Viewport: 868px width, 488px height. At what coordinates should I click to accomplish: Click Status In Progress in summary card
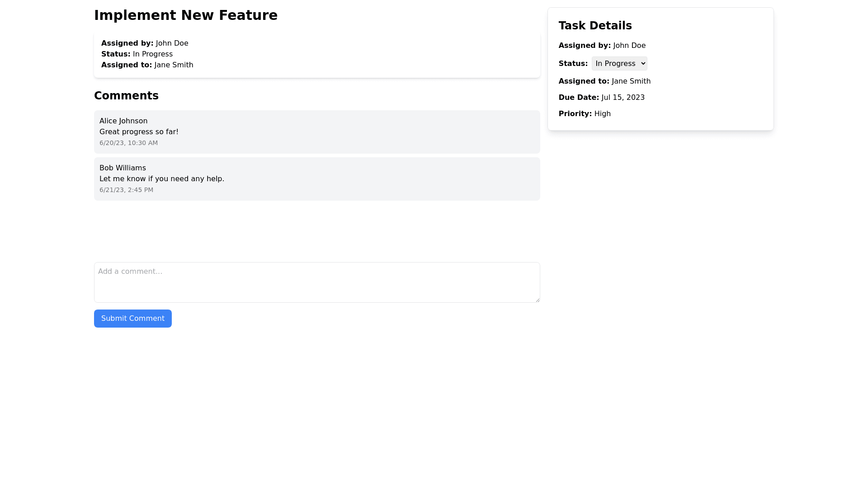(x=137, y=54)
